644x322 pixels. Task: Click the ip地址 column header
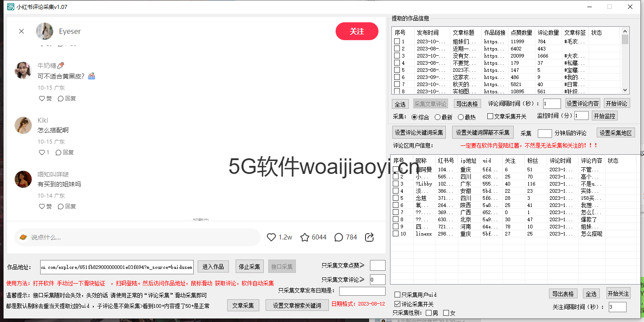point(469,161)
